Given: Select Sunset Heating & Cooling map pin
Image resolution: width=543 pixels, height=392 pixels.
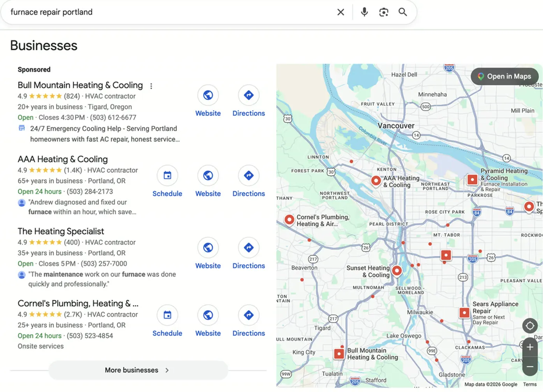Looking at the screenshot, I should pos(397,270).
